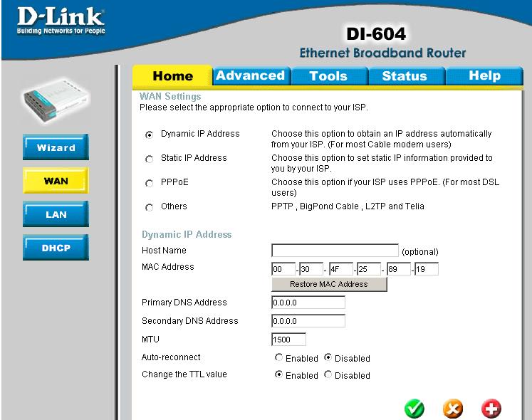Open DHCP settings sidebar button
The image size is (532, 420).
tap(56, 248)
